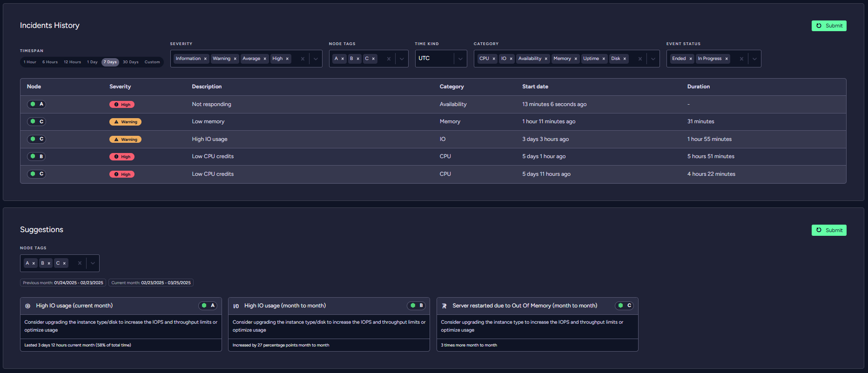
Task: Open the Time Kind UTC dropdown
Action: (460, 59)
